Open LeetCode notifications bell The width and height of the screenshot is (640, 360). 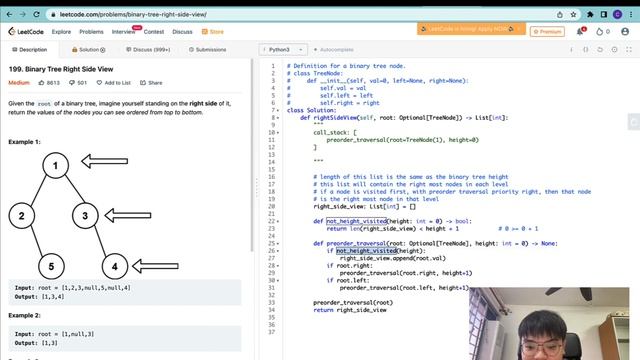[580, 31]
